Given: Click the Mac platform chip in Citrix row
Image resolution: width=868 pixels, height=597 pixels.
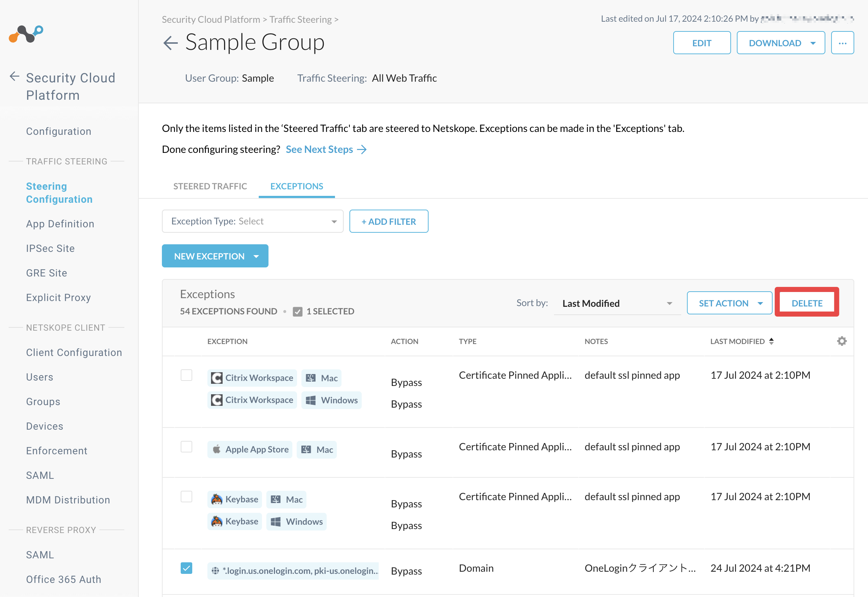Looking at the screenshot, I should pos(322,378).
